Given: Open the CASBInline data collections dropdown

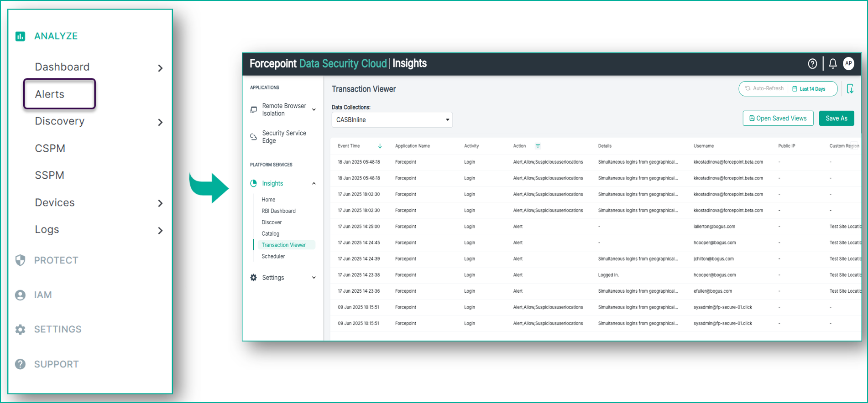Looking at the screenshot, I should click(x=392, y=120).
